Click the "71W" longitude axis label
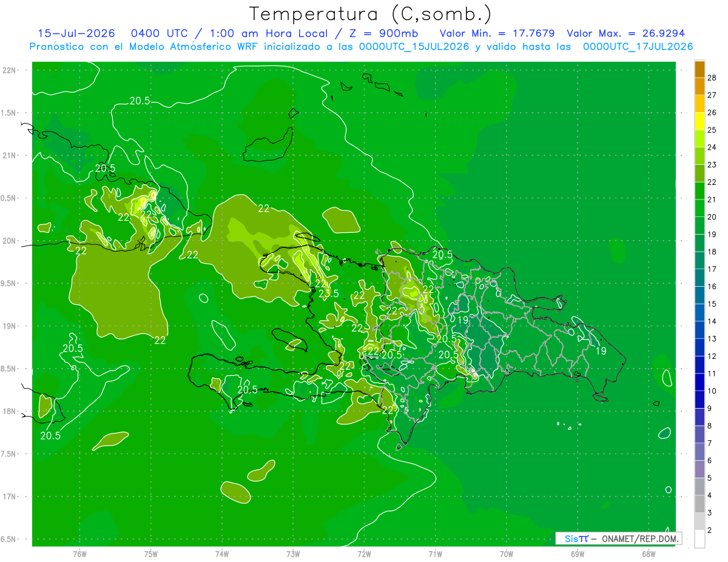 pyautogui.click(x=435, y=554)
